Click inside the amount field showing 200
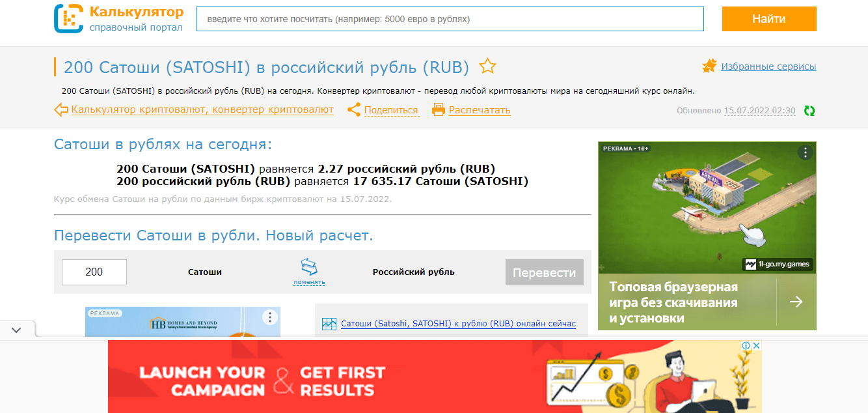The height and width of the screenshot is (413, 868). point(94,272)
